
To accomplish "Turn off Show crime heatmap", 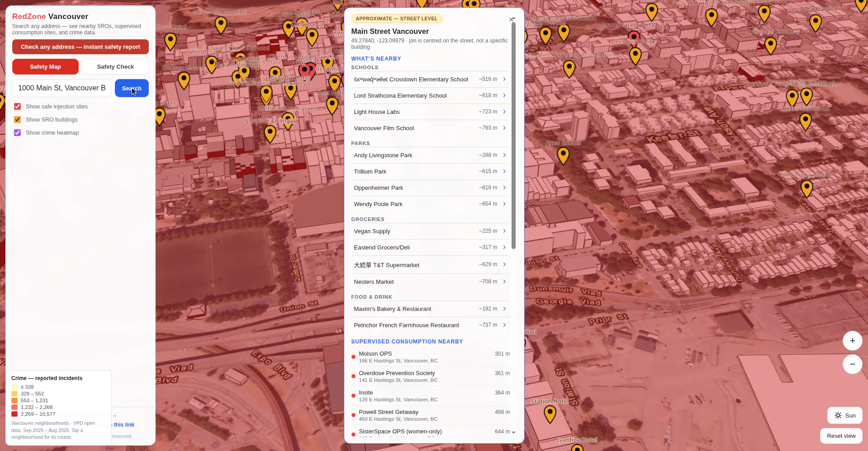I will click(18, 133).
